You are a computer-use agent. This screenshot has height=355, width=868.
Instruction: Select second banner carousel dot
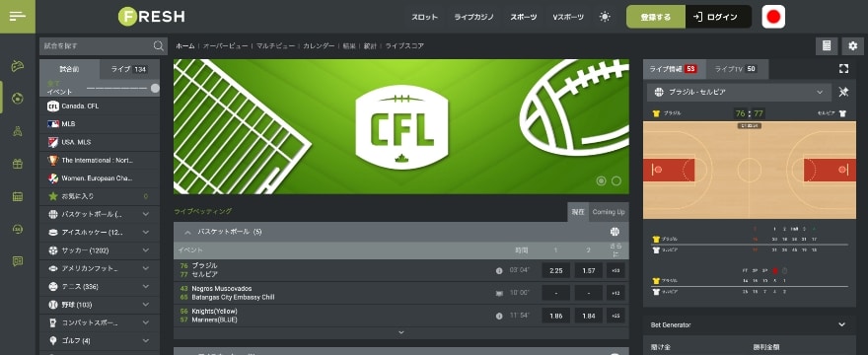tap(616, 181)
